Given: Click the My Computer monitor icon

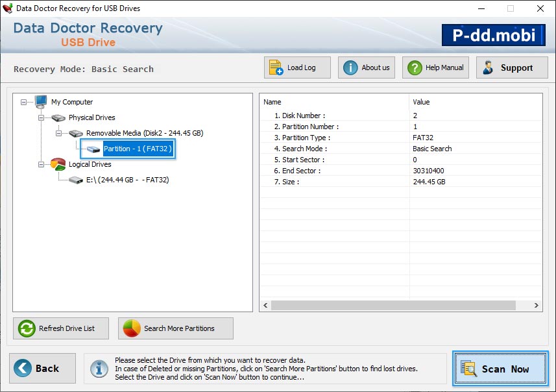Looking at the screenshot, I should [41, 101].
